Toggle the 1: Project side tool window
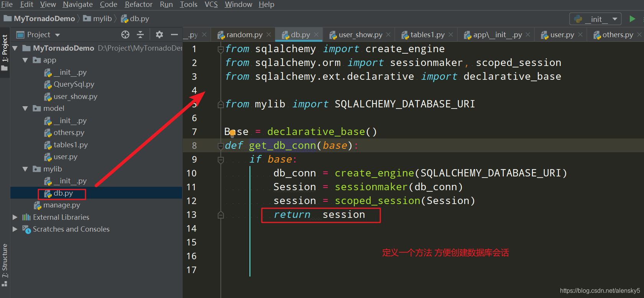Screen dimensions: 644x298 point(5,53)
